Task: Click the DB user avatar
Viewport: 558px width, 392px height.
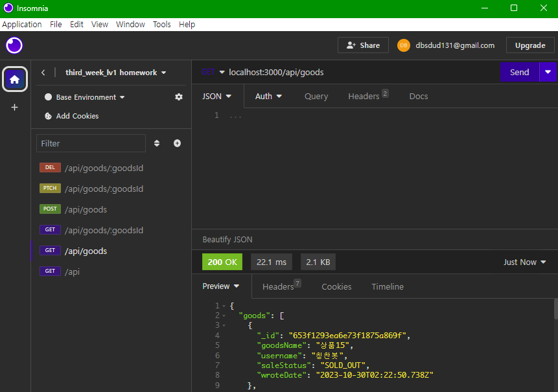Action: click(x=404, y=45)
